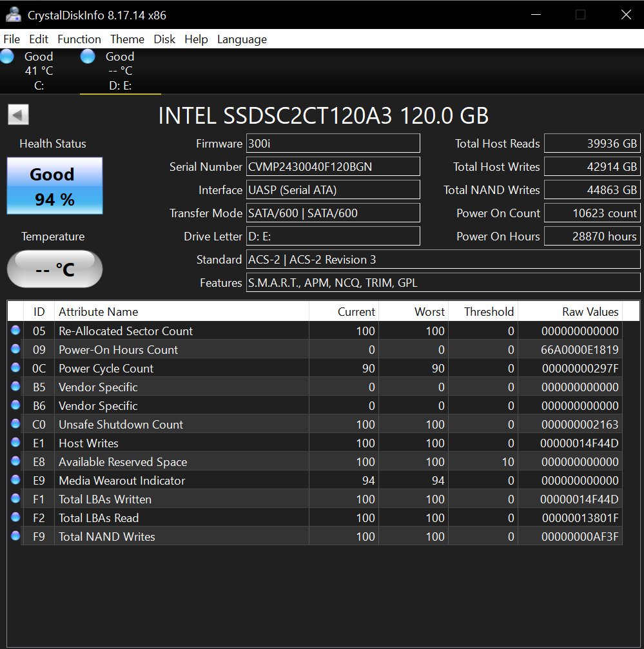Click status orb for Media Wearout Indicator

pyautogui.click(x=15, y=480)
